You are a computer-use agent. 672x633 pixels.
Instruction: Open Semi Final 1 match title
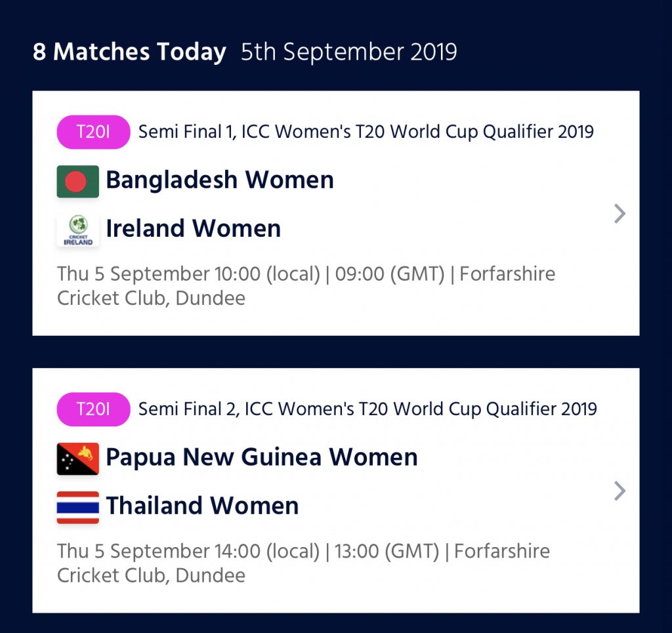point(366,132)
